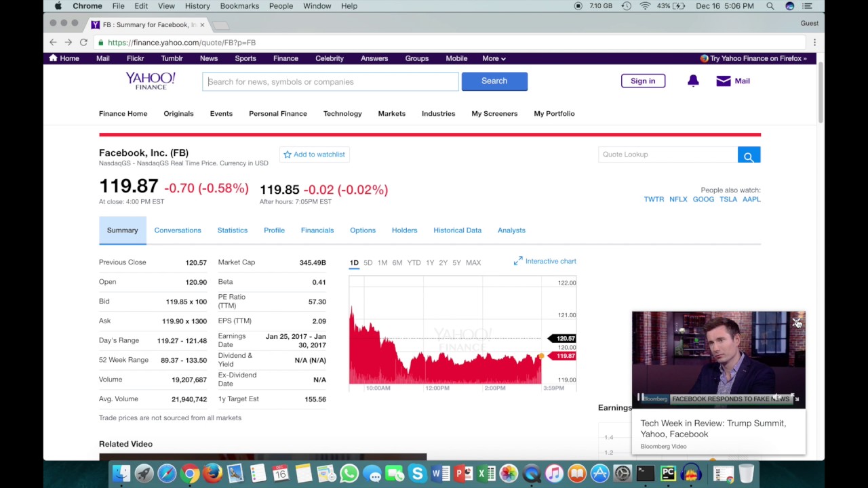Image resolution: width=868 pixels, height=488 pixels.
Task: Click the Add to watchlist star
Action: click(x=288, y=155)
